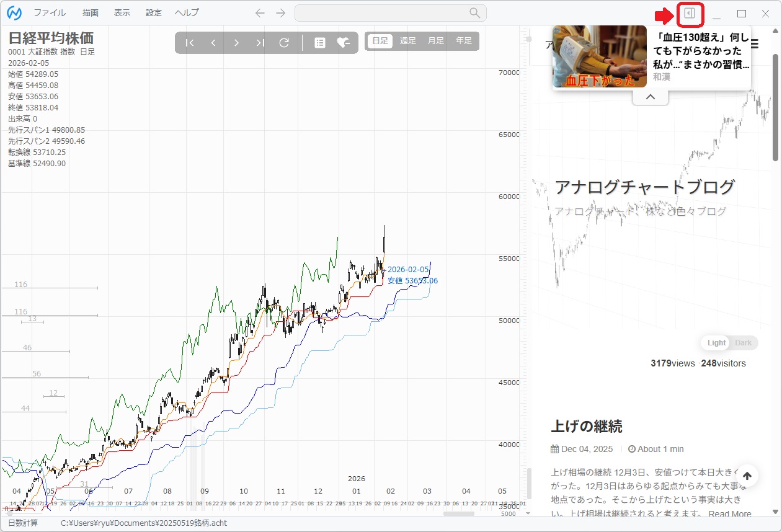Switch chart to 週足 weekly period
The width and height of the screenshot is (782, 532).
pyautogui.click(x=408, y=41)
